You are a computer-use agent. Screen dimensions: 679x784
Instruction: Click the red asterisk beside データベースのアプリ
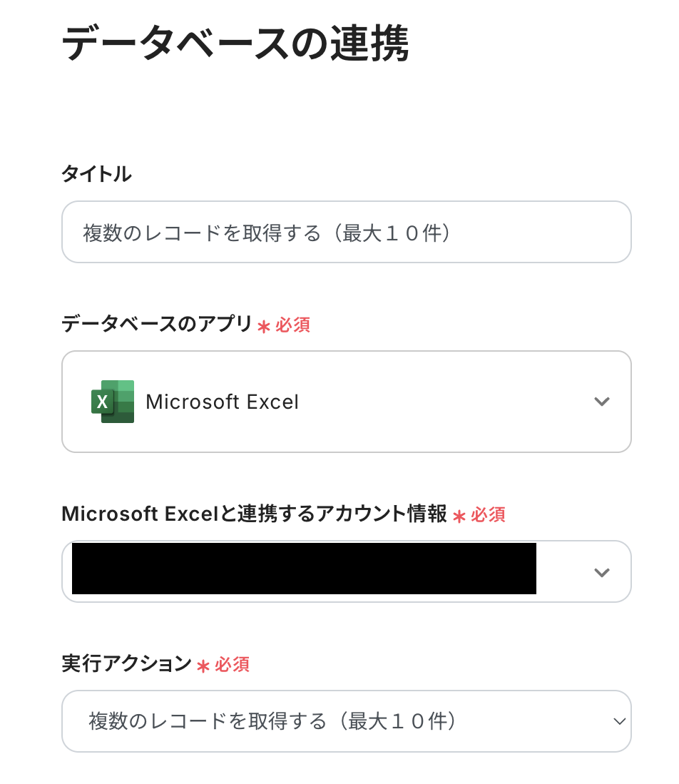[264, 327]
